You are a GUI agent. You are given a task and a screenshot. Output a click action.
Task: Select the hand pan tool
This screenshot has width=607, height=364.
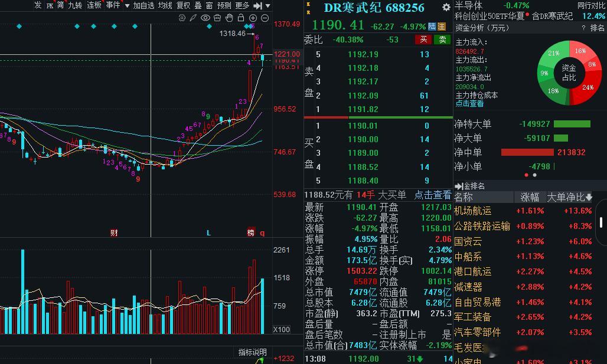[x=229, y=18]
